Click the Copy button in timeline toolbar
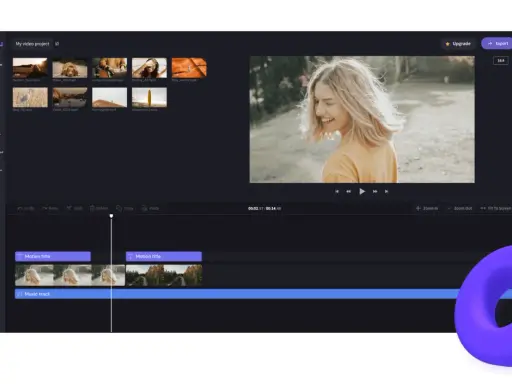The height and width of the screenshot is (384, 512). (x=125, y=208)
